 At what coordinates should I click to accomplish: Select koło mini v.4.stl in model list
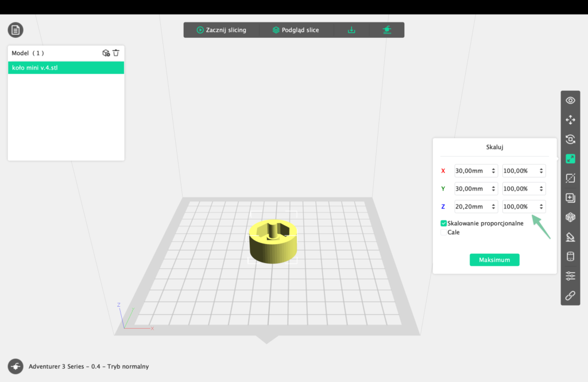(66, 68)
